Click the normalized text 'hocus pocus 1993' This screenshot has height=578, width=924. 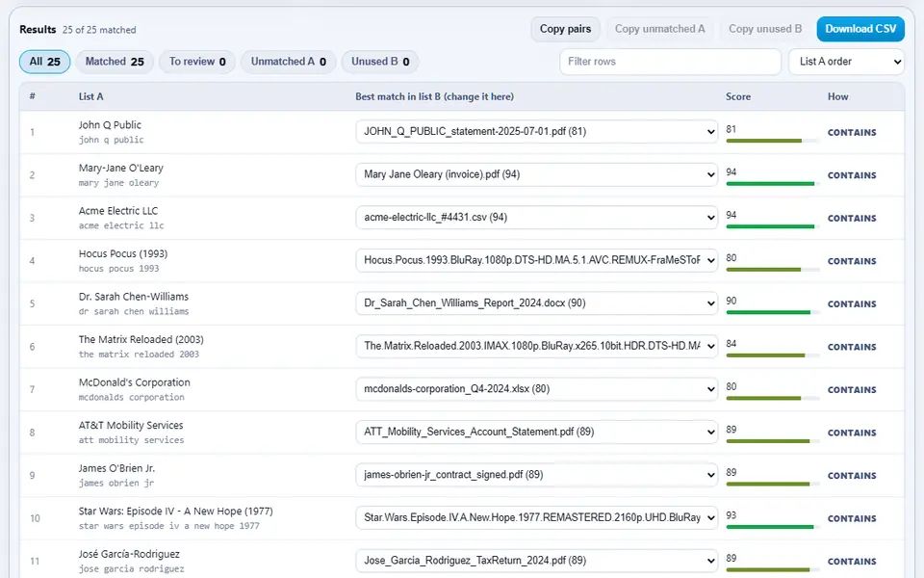(119, 269)
